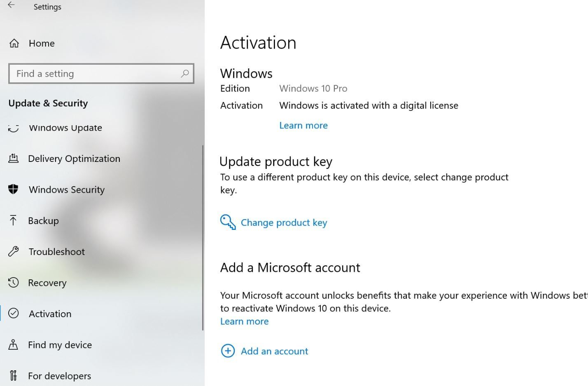Open Windows Security via its shield icon

(x=14, y=189)
